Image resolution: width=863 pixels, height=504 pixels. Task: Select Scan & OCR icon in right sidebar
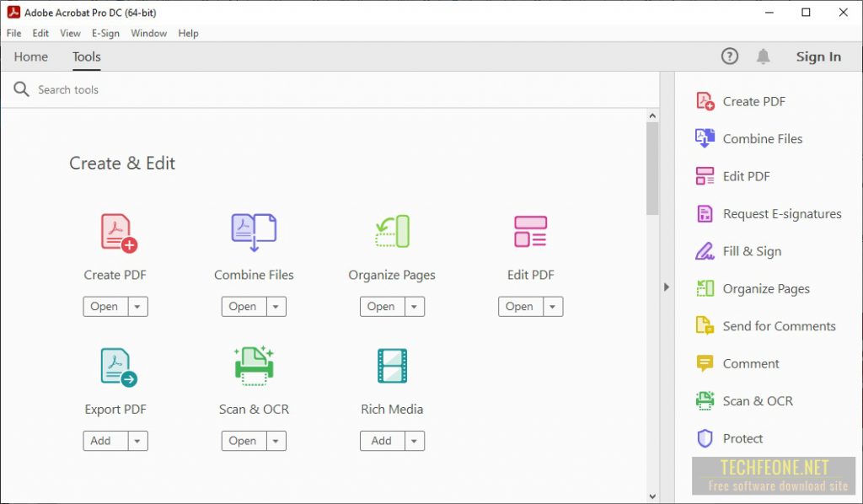(x=705, y=400)
